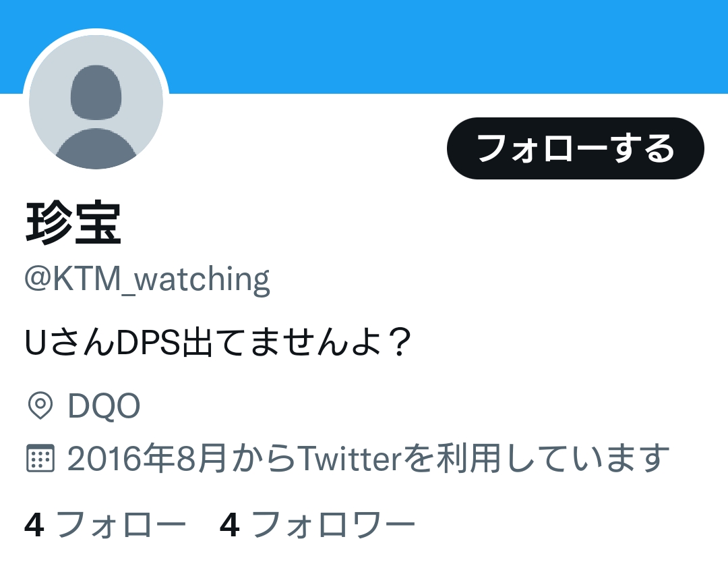Image resolution: width=728 pixels, height=564 pixels.
Task: Click the を利用しています text at line end
Action: click(537, 459)
